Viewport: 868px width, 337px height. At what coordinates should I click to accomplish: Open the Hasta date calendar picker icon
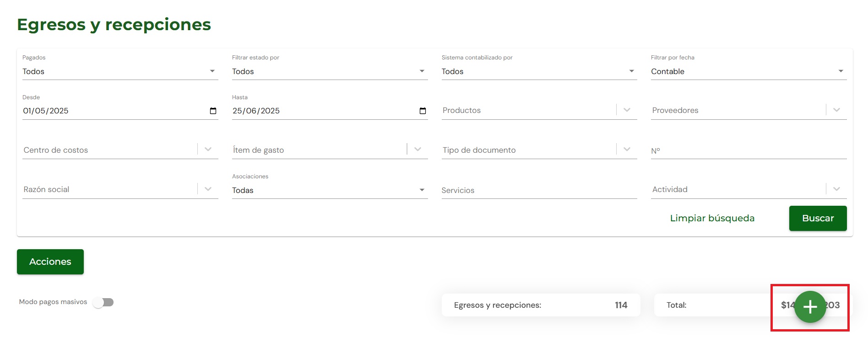[x=423, y=111]
